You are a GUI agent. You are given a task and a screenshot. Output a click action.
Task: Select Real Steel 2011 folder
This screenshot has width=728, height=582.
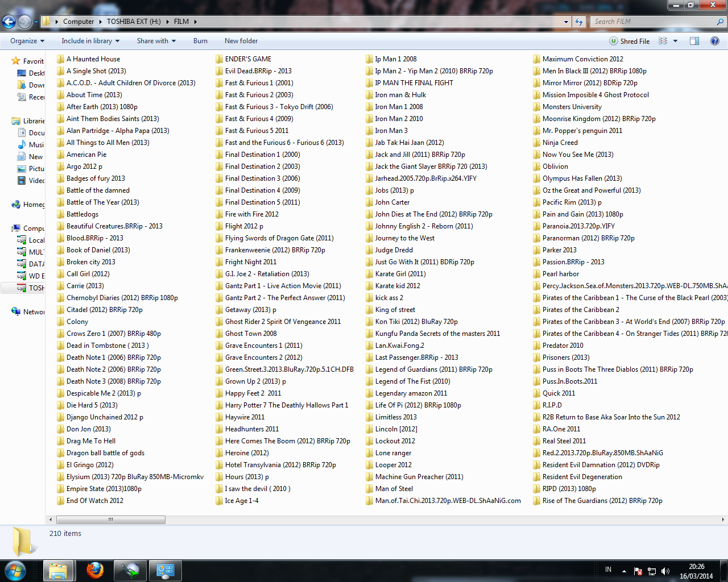(560, 440)
